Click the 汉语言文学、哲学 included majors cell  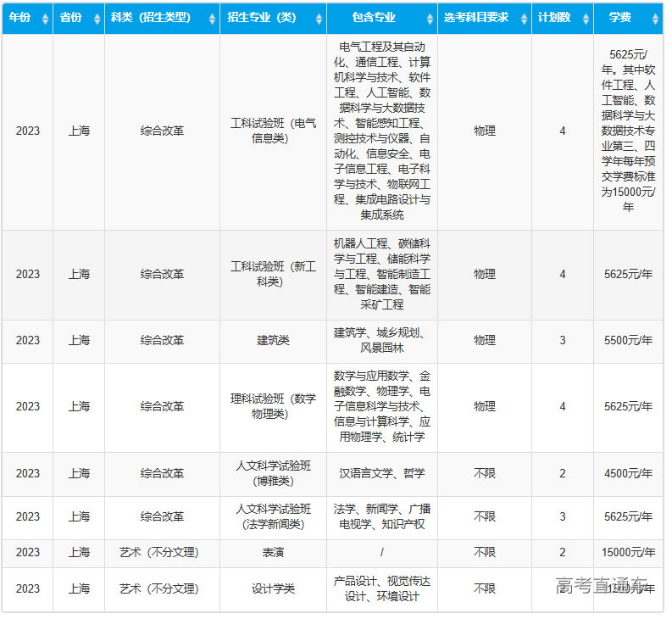pyautogui.click(x=381, y=473)
